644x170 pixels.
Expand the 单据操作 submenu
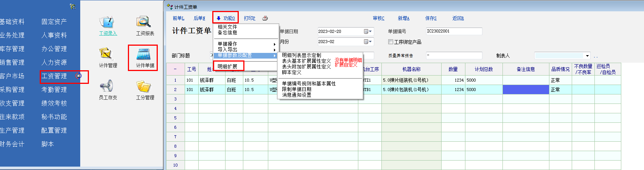[246, 44]
